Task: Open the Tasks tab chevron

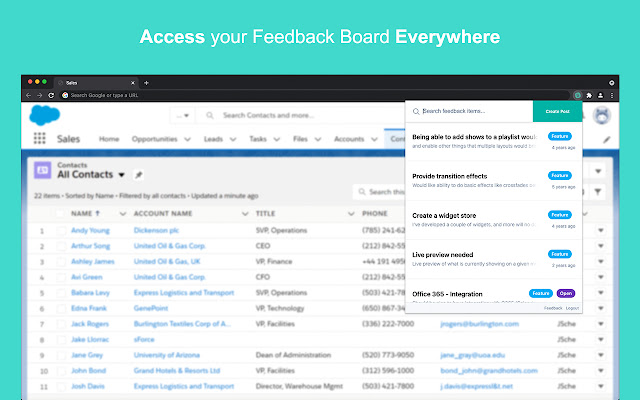Action: (x=276, y=139)
